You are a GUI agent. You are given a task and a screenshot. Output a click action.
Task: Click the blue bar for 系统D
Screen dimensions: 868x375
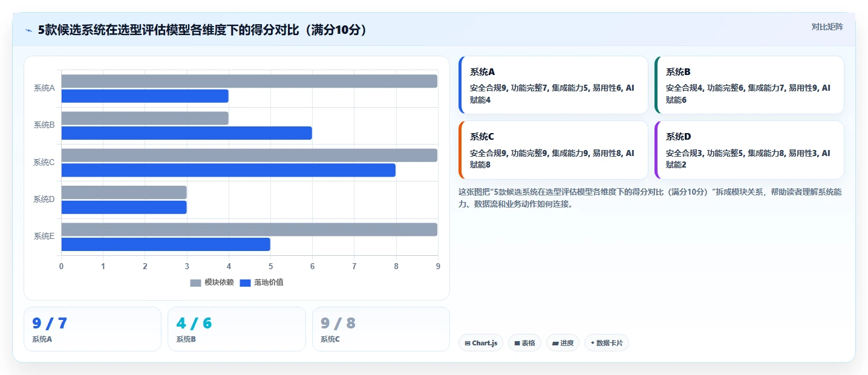[x=124, y=207]
